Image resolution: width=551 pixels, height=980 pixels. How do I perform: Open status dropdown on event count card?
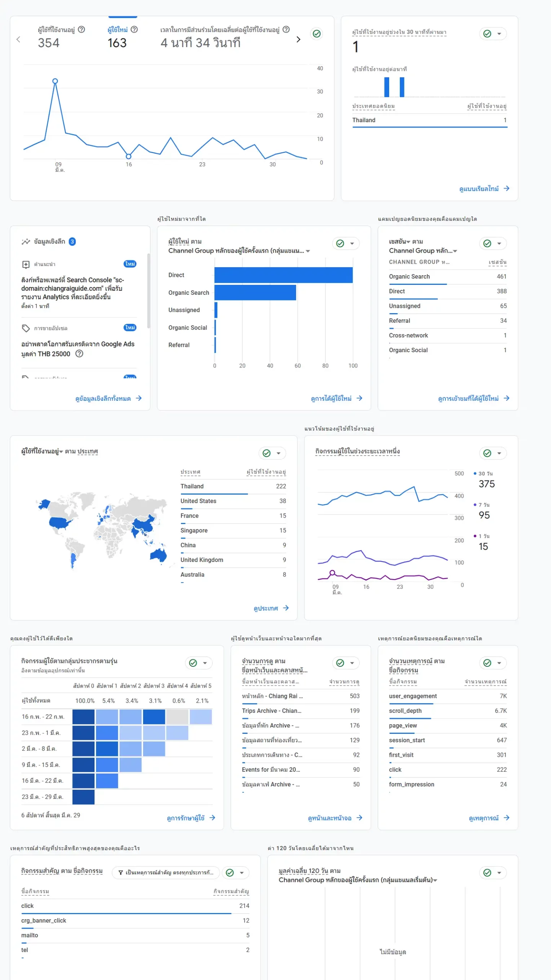499,663
